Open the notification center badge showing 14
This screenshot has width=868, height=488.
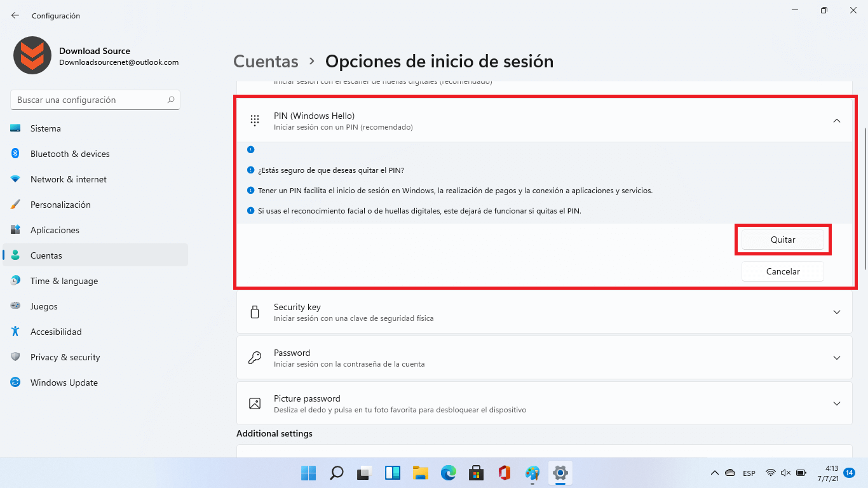click(850, 473)
